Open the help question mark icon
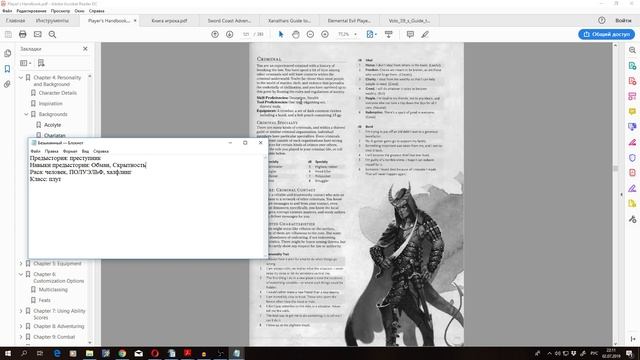Image resolution: width=640 pixels, height=360 pixels. point(602,20)
